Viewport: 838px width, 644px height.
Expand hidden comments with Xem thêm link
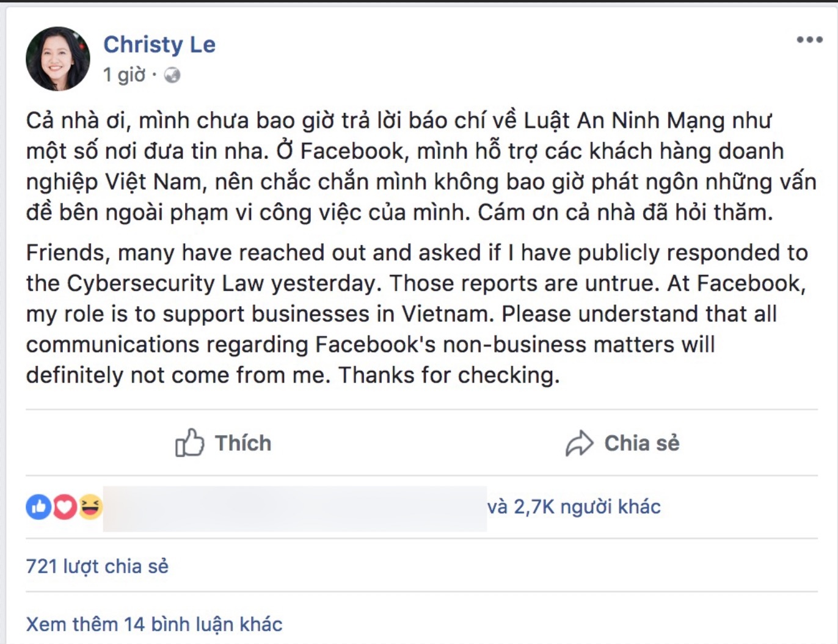click(x=153, y=624)
